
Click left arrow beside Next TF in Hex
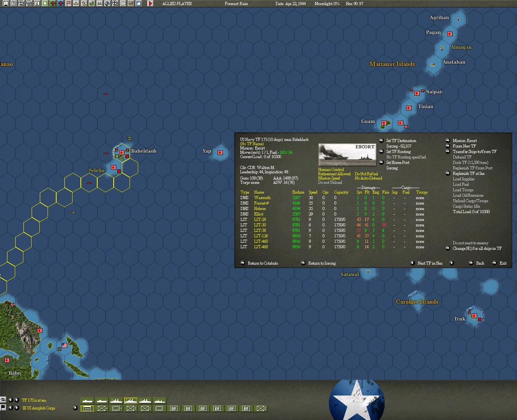tap(412, 263)
